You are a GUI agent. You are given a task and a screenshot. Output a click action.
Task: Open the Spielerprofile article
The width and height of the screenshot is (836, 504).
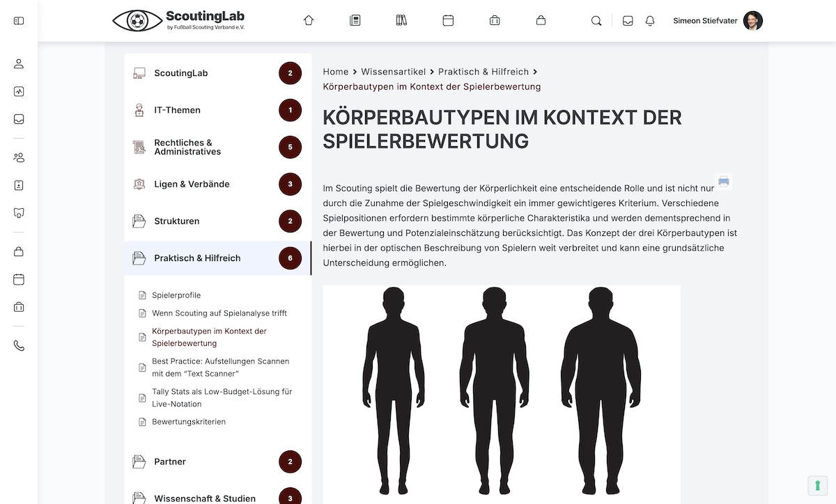point(176,295)
